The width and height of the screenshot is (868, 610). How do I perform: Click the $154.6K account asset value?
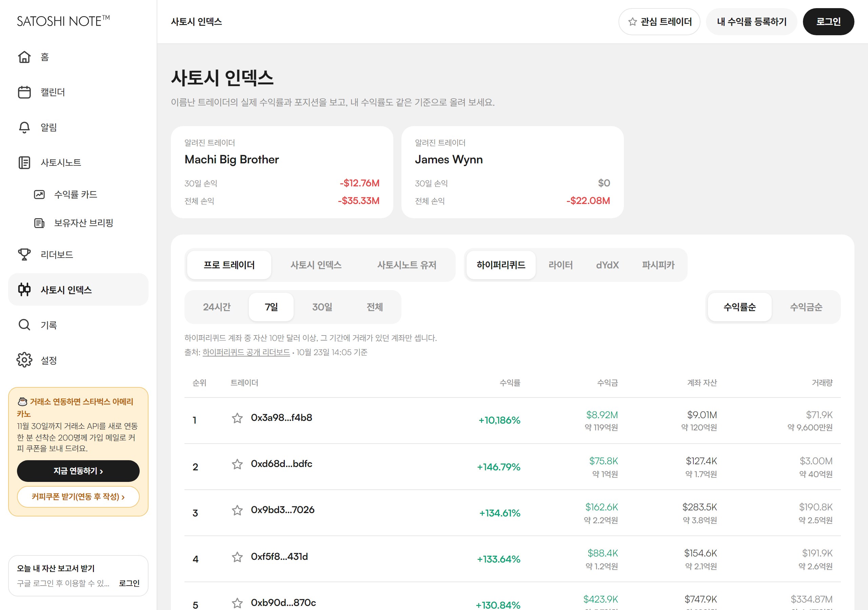click(700, 553)
